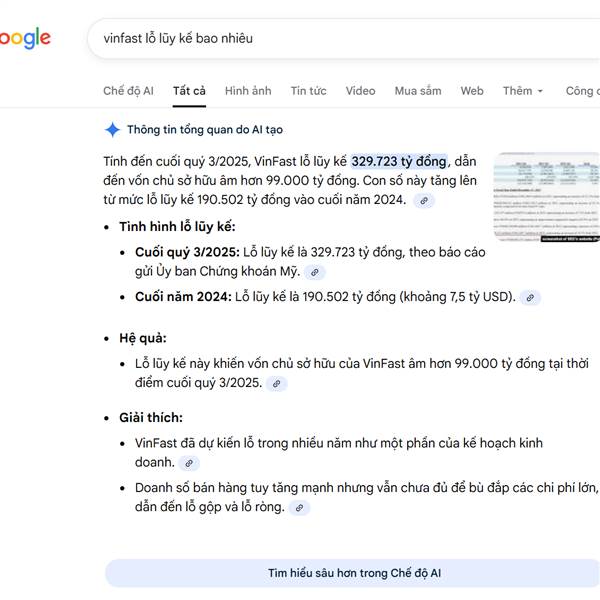Open source link after 'điểm cuối quý 3/2025.'
600x600 pixels.
276,383
